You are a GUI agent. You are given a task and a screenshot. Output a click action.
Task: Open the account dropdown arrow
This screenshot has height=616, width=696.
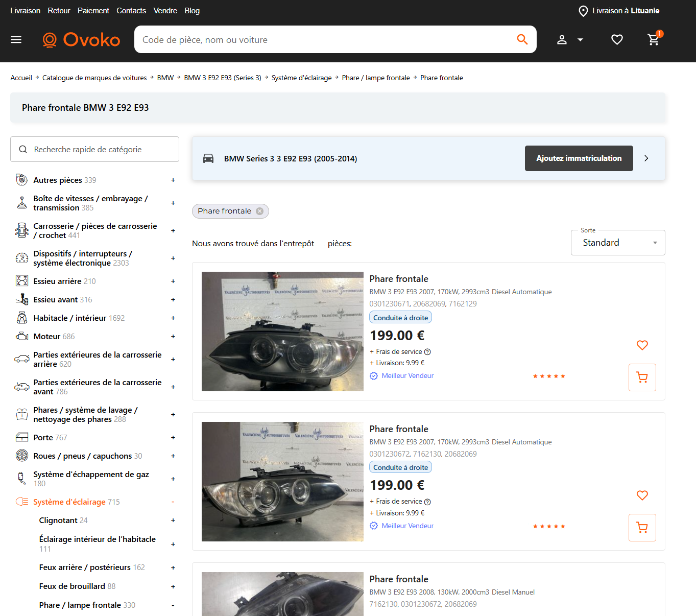tap(580, 40)
